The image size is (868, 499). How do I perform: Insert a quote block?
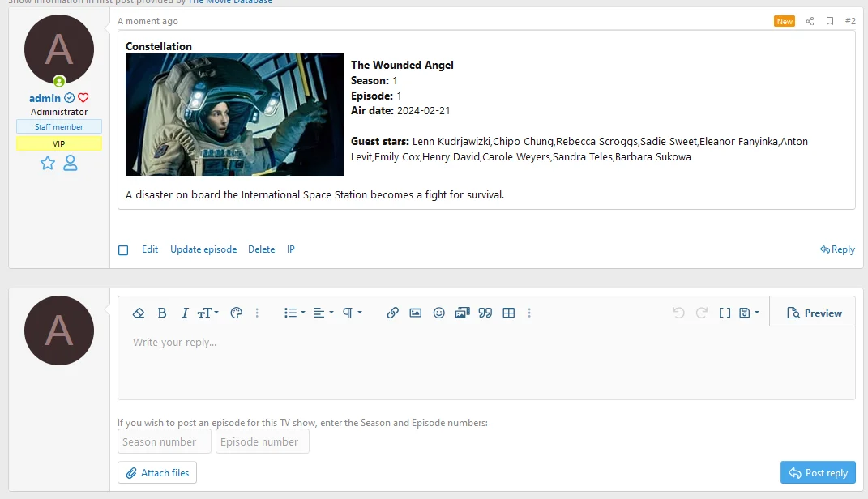(x=485, y=313)
